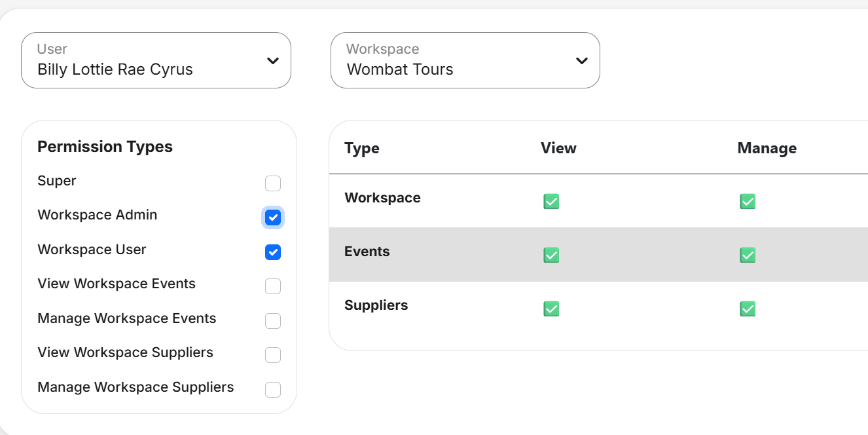The image size is (868, 435).
Task: Click the green Workspace Manage checkmark icon
Action: [x=748, y=201]
